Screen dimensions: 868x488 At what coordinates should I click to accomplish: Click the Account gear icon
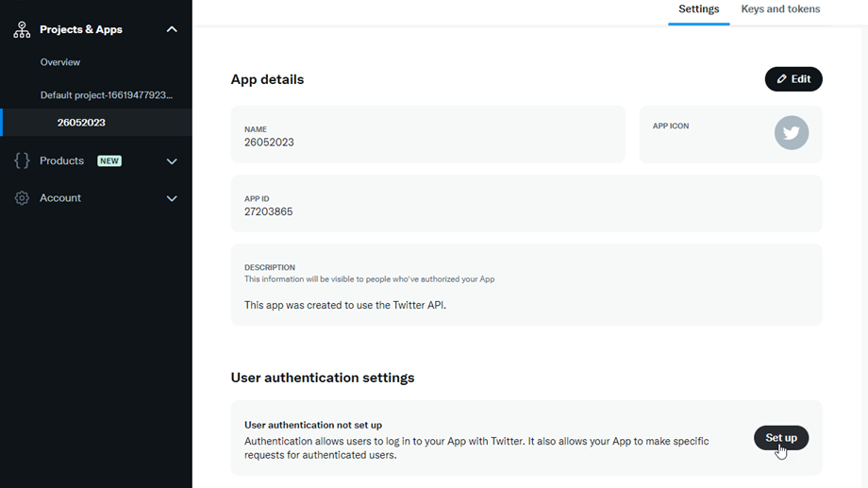click(22, 198)
